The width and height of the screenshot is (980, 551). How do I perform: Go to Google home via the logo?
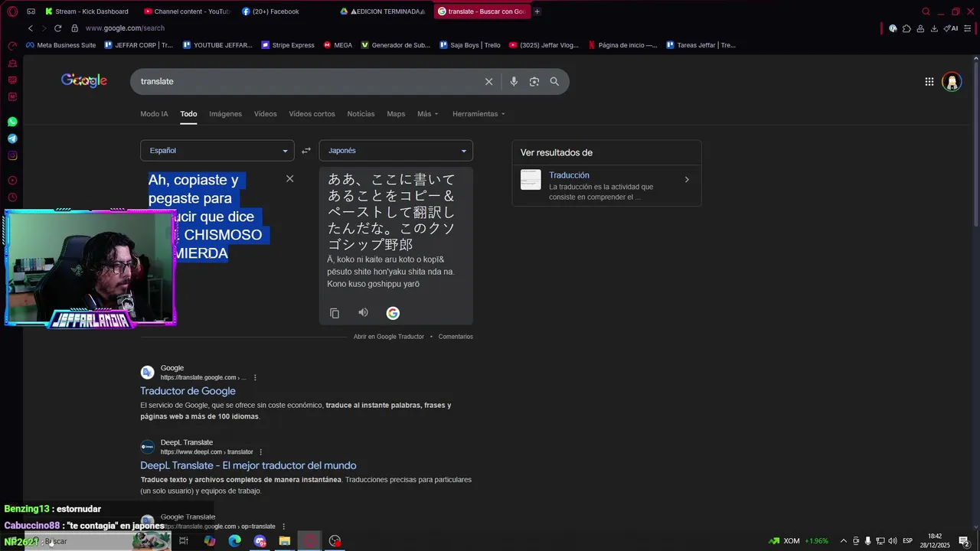tap(84, 80)
